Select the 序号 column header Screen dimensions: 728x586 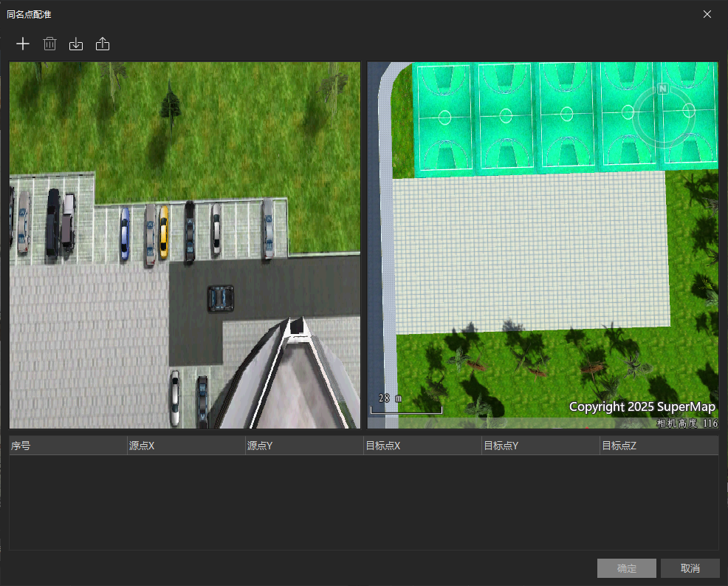click(x=68, y=446)
